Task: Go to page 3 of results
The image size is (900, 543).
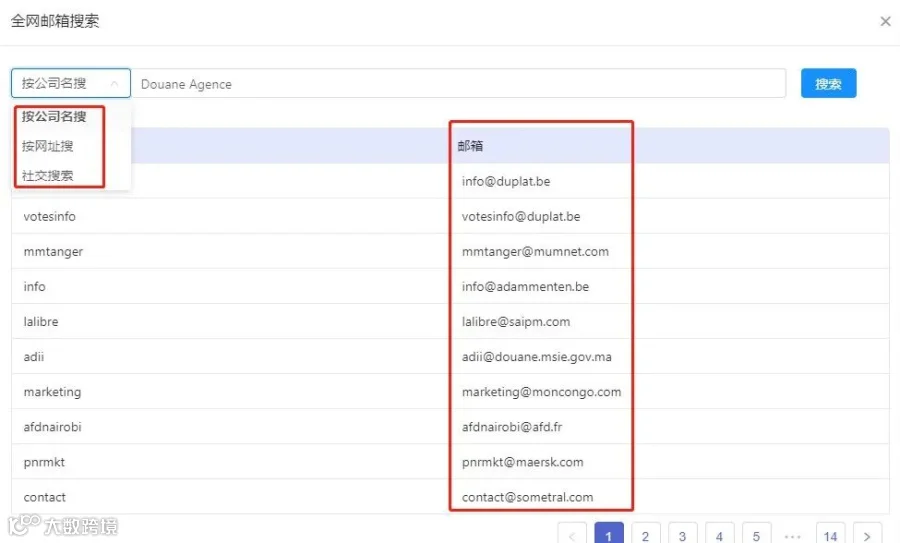Action: (682, 535)
